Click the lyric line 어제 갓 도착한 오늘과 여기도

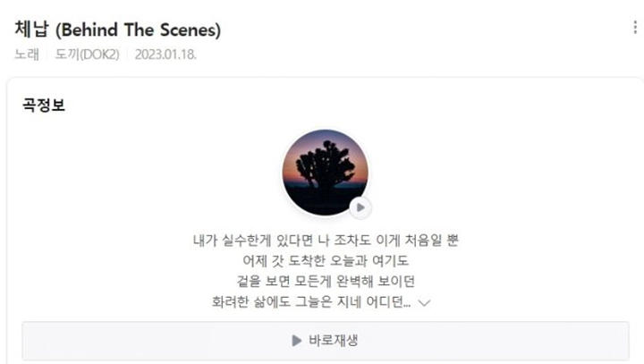[x=326, y=260]
